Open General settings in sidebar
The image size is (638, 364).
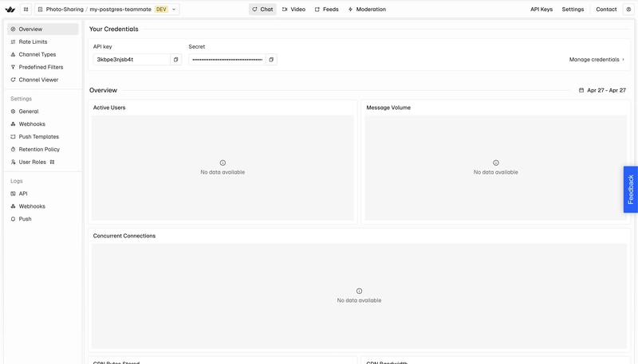pos(43,112)
